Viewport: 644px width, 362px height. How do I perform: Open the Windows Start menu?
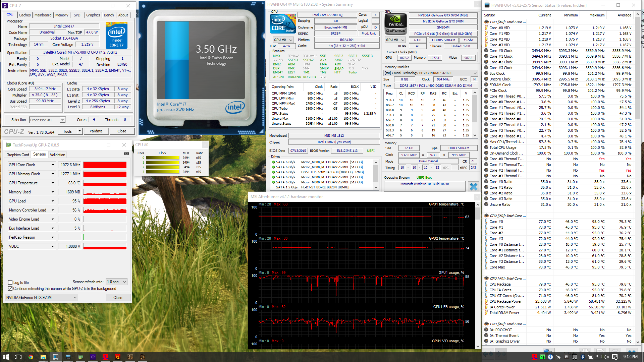click(x=6, y=357)
